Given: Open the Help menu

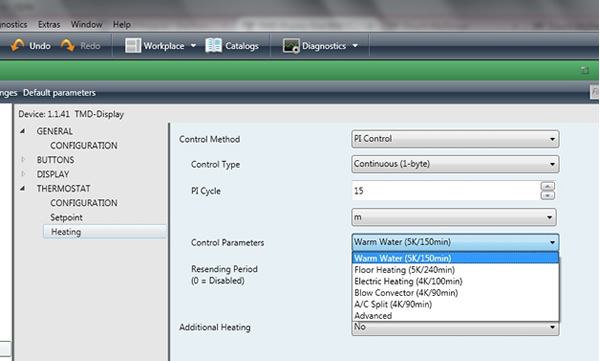Looking at the screenshot, I should pyautogui.click(x=122, y=25).
